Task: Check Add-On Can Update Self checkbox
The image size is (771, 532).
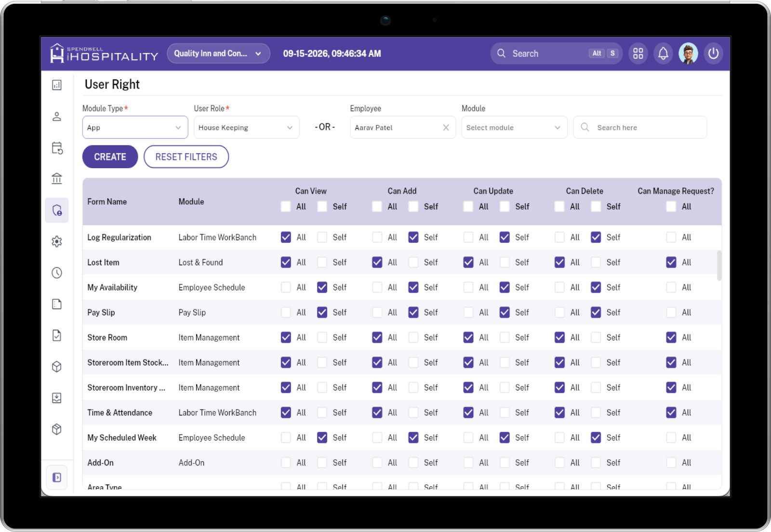Action: coord(505,463)
